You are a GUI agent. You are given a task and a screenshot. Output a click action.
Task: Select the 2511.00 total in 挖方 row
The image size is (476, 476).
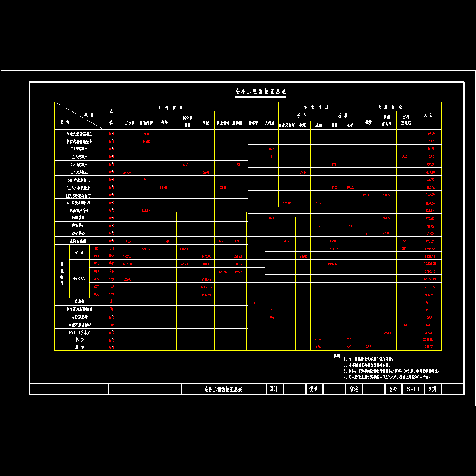(x=428, y=340)
